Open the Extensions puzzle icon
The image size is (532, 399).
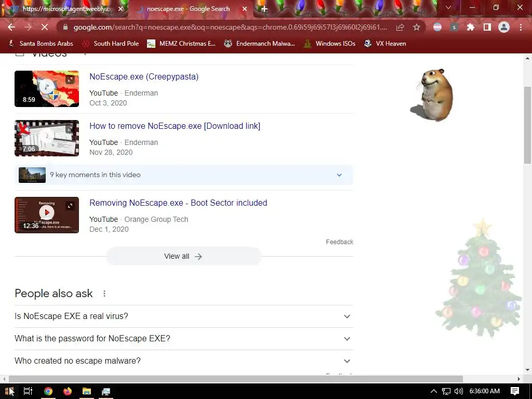(470, 27)
